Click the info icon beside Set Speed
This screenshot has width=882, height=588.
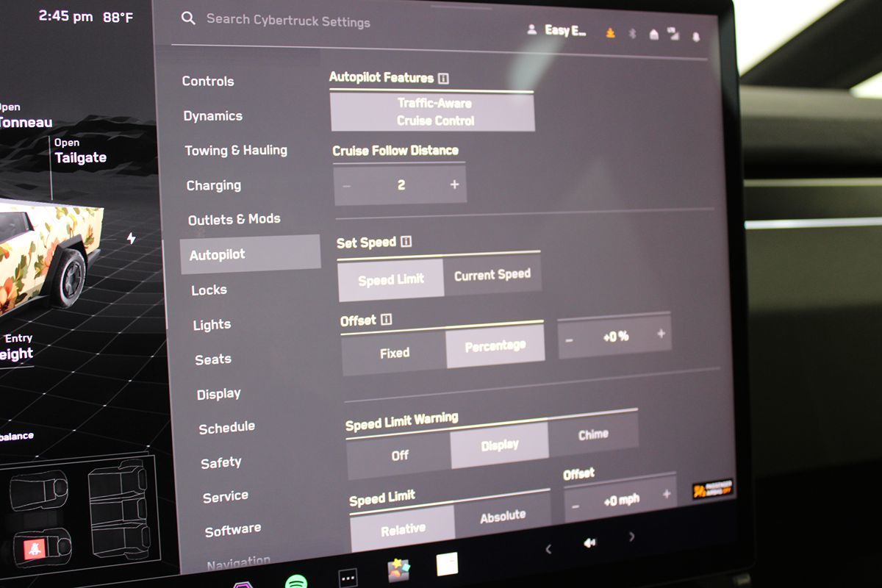[x=406, y=242]
